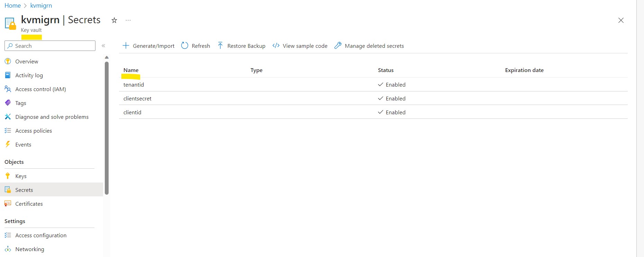644x257 pixels.
Task: Click the Access control (IAM) icon
Action: [8, 89]
